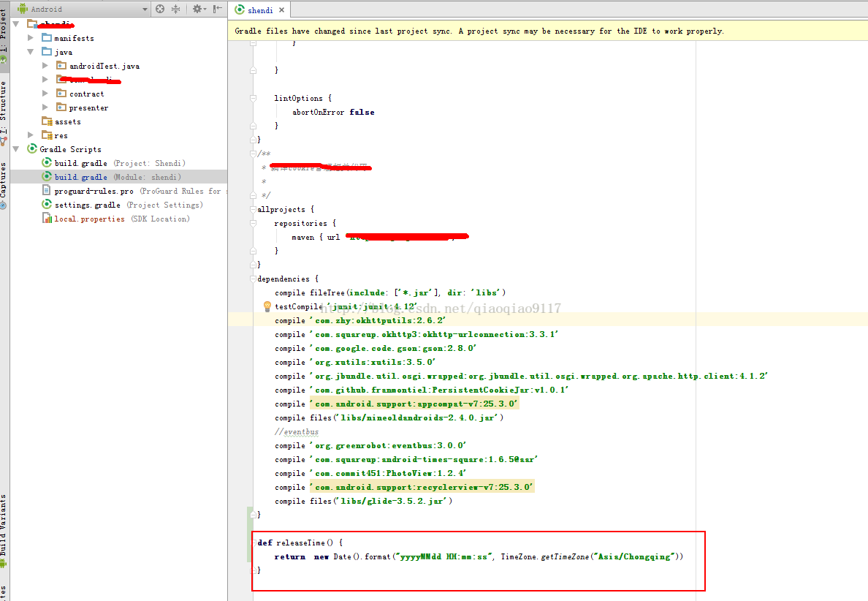Expand the presenter package
This screenshot has width=868, height=601.
(x=45, y=107)
